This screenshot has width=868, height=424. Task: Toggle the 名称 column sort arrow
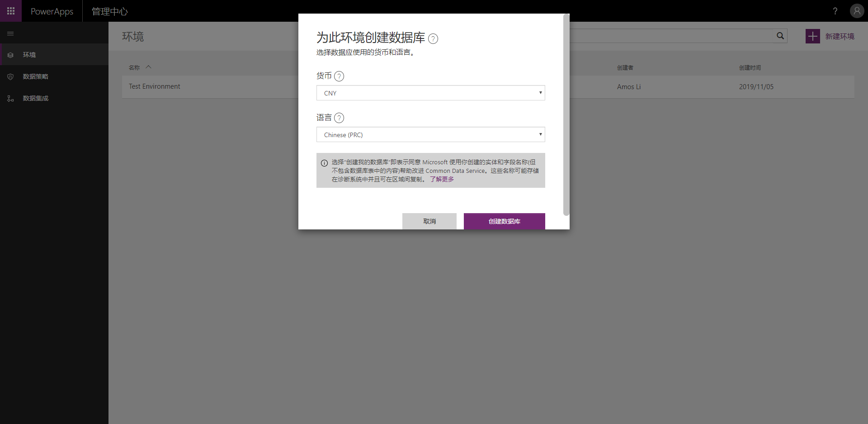click(x=148, y=67)
